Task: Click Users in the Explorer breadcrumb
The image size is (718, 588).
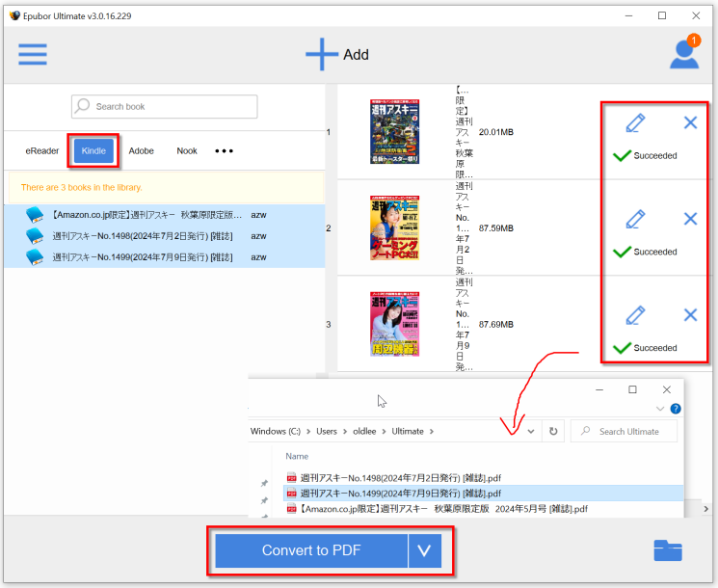Action: coord(327,432)
